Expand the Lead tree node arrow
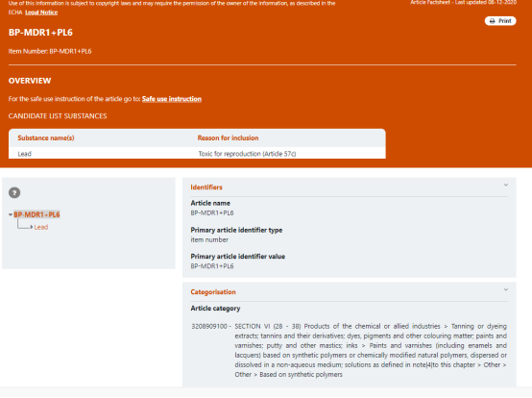This screenshot has width=532, height=398. coord(32,227)
